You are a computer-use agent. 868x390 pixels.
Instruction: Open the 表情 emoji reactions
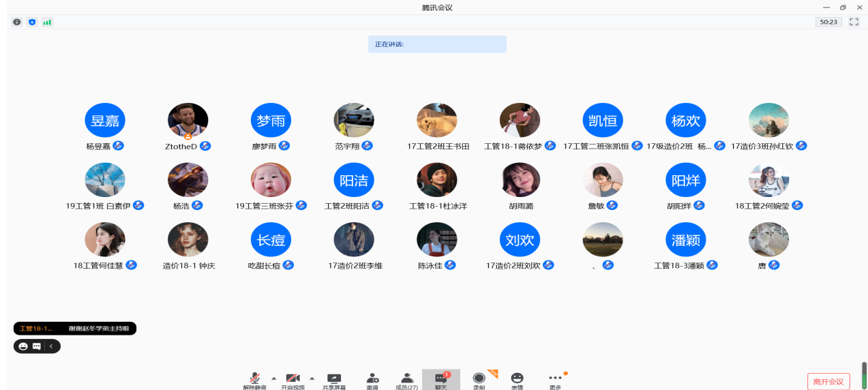(517, 380)
